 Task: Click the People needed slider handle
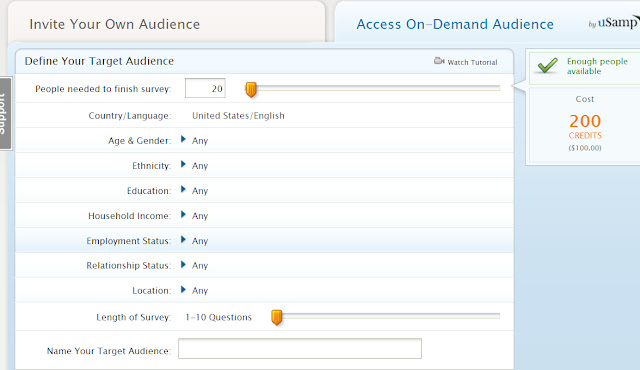[251, 89]
